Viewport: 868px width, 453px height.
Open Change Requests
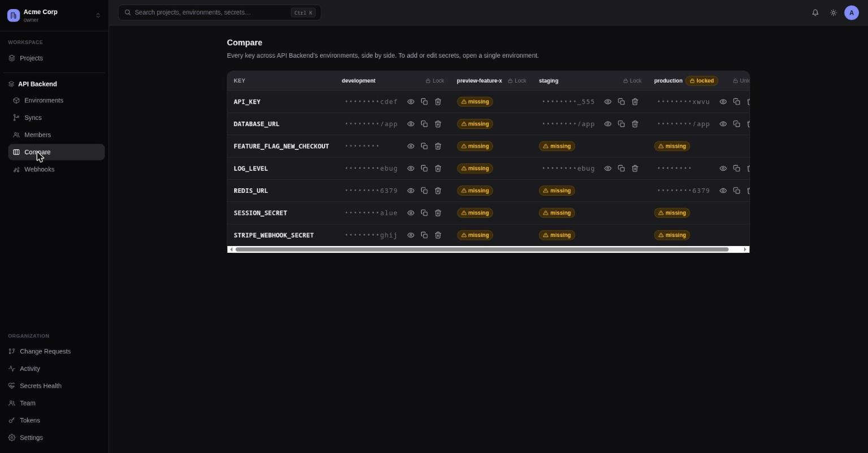point(54,351)
